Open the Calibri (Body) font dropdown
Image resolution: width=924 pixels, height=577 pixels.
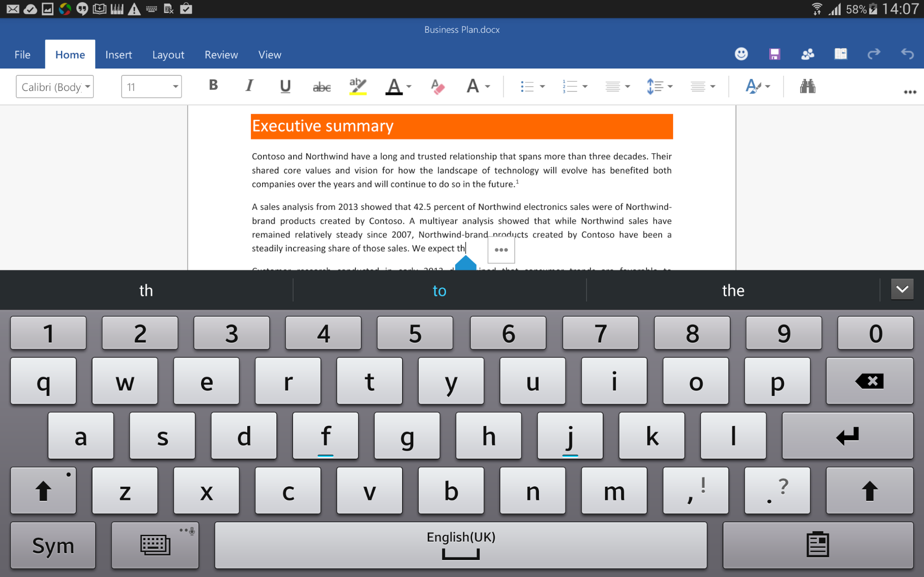(x=55, y=87)
